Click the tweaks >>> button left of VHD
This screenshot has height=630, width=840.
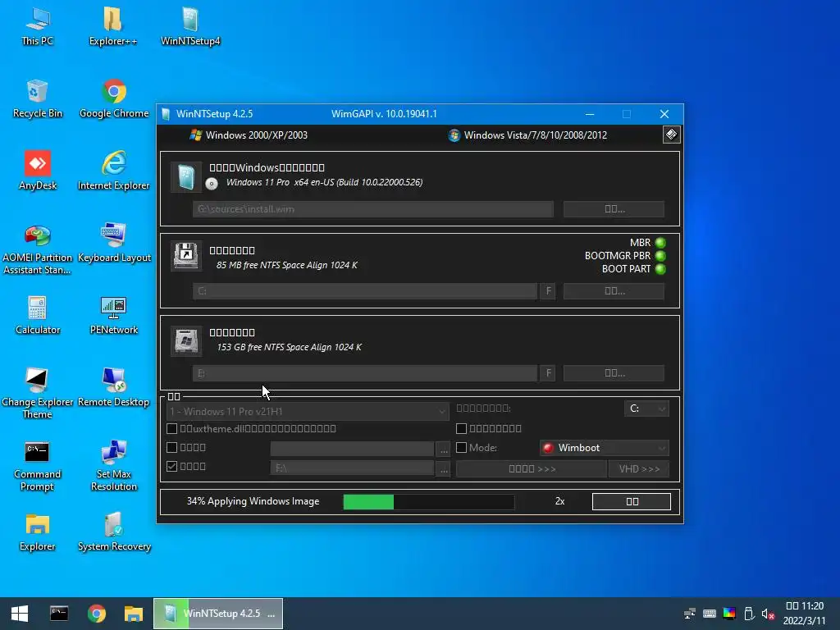(x=532, y=468)
